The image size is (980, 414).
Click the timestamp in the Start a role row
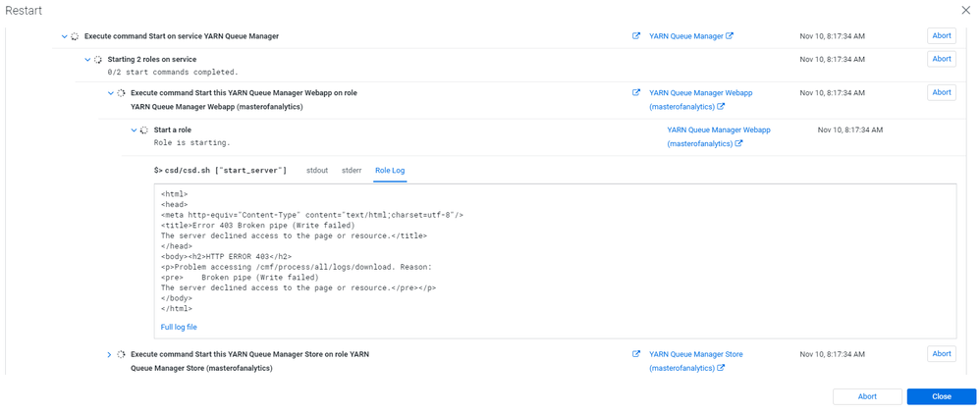pos(850,129)
